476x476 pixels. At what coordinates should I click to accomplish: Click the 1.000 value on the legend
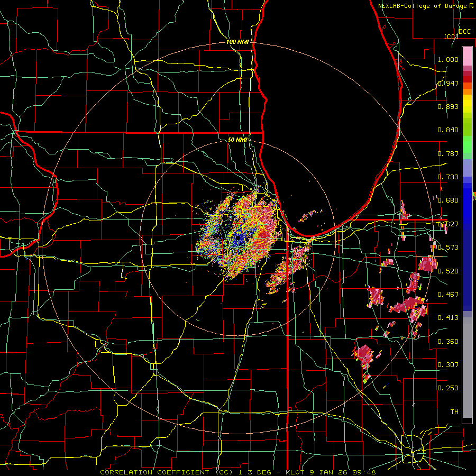(x=448, y=59)
